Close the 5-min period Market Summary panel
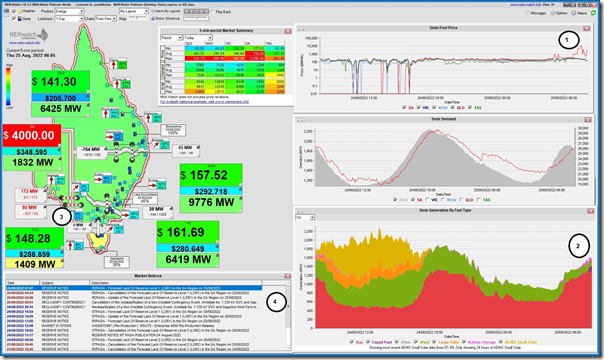The width and height of the screenshot is (604, 360). point(288,31)
